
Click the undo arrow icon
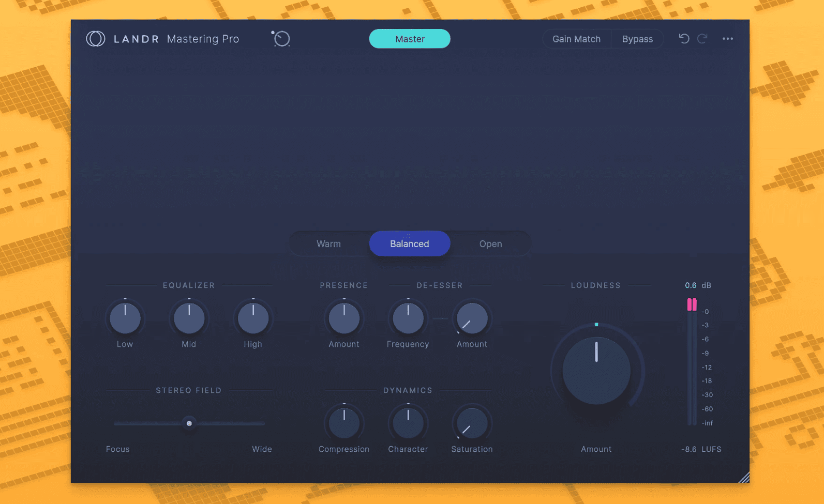(x=684, y=39)
